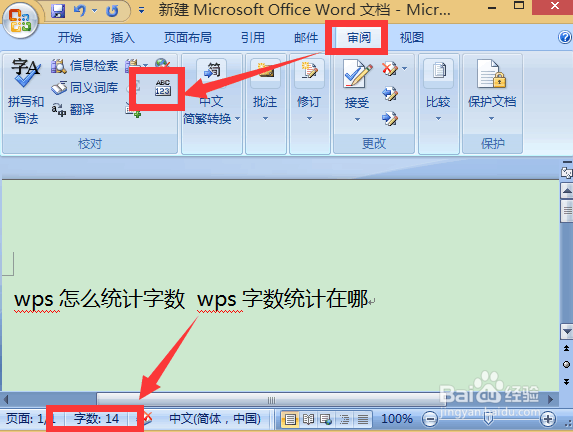This screenshot has height=432, width=573.
Task: Open the reject change dropdown arrow
Action: (405, 68)
